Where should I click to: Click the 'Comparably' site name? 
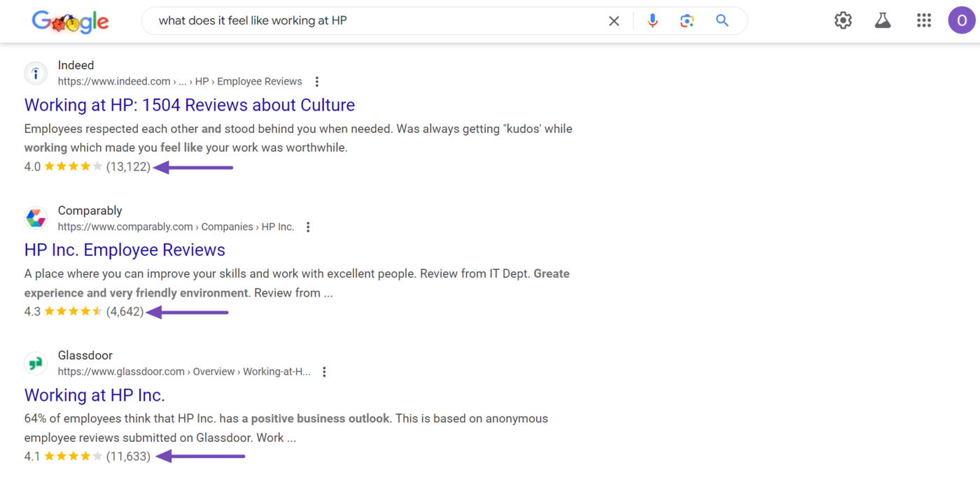90,211
